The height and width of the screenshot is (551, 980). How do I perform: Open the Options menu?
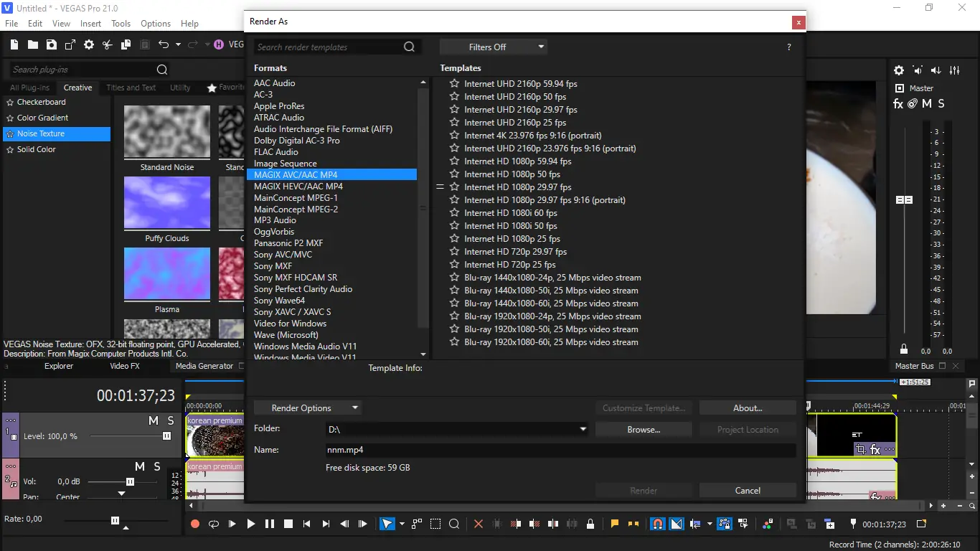coord(155,23)
